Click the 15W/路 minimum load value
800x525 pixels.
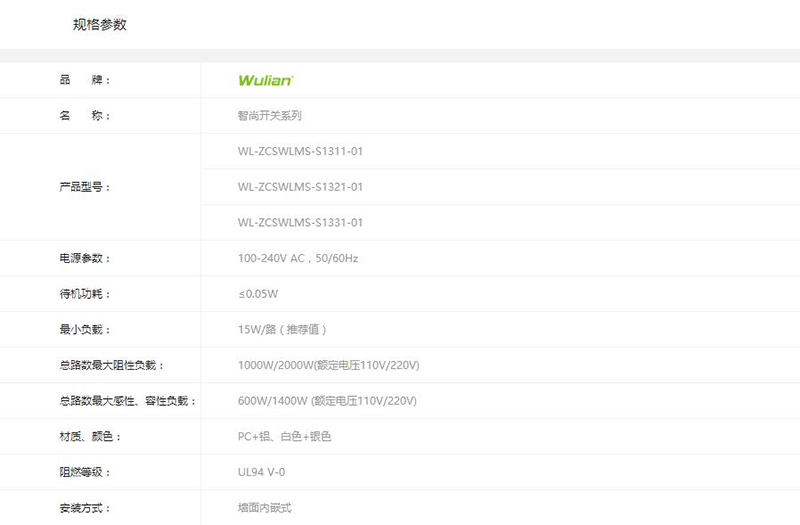click(x=282, y=329)
